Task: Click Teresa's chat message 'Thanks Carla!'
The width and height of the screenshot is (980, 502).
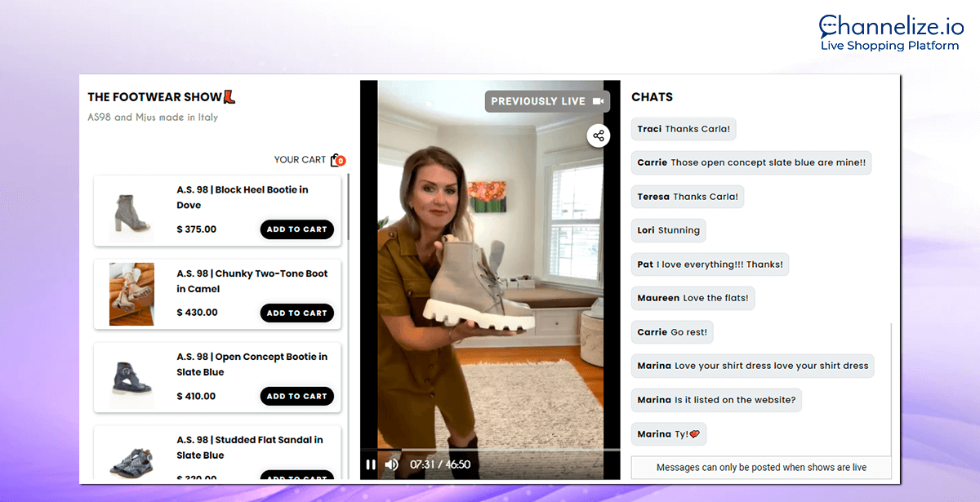Action: [688, 197]
